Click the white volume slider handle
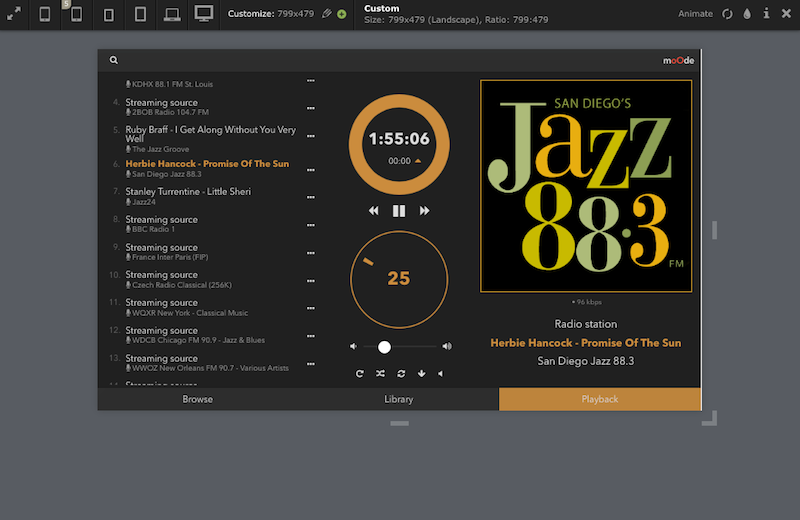800x520 pixels. (385, 347)
